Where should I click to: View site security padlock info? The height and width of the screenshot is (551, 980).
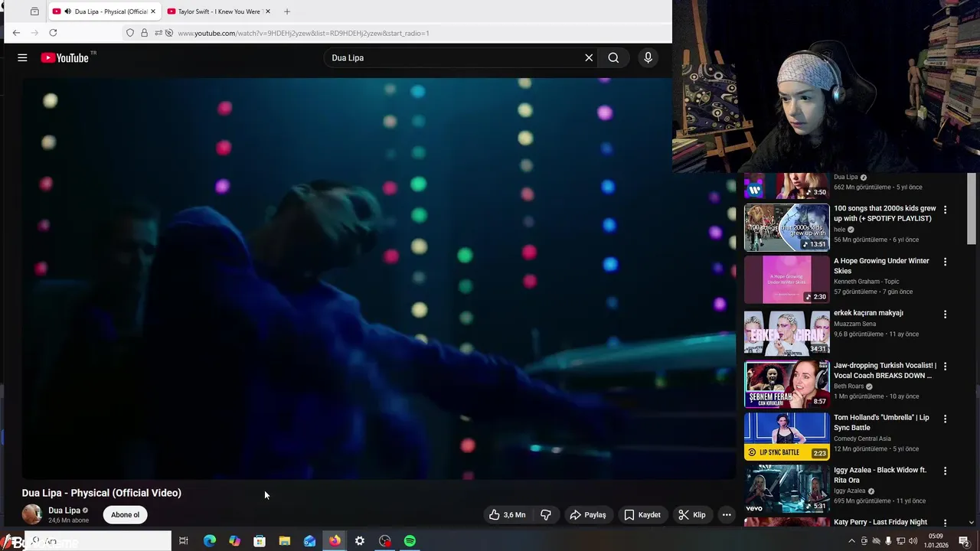[x=144, y=33]
